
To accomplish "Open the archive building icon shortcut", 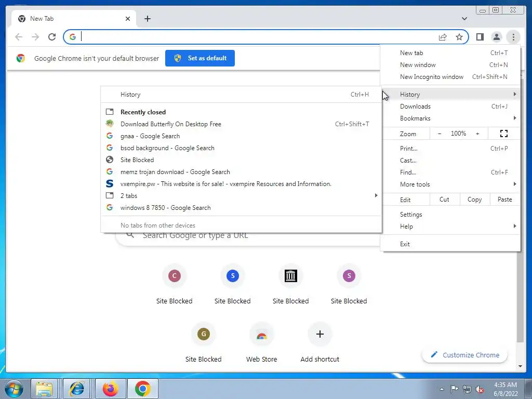I will (291, 276).
